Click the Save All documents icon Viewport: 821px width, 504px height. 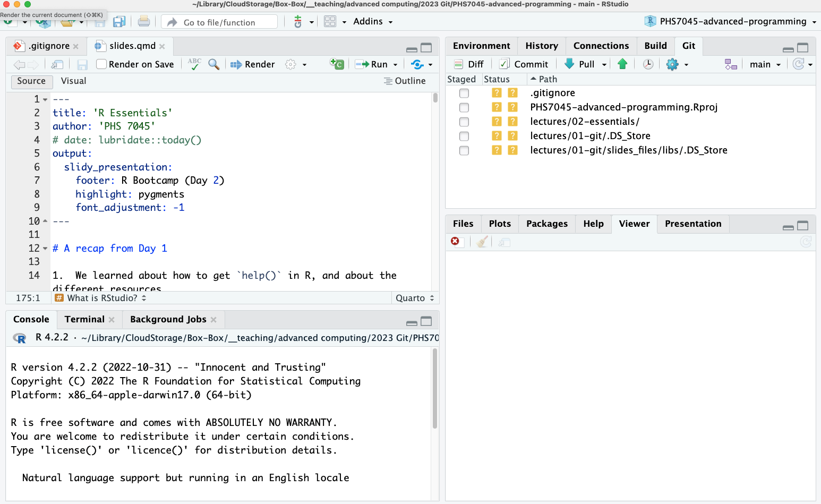119,22
